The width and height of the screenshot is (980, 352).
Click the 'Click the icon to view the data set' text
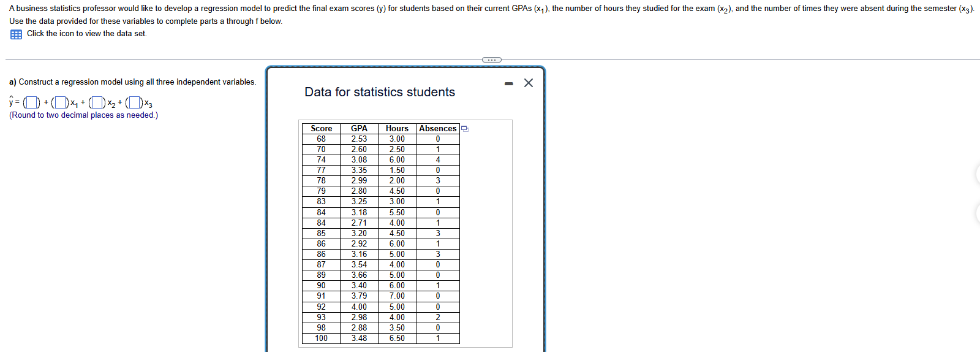(86, 34)
